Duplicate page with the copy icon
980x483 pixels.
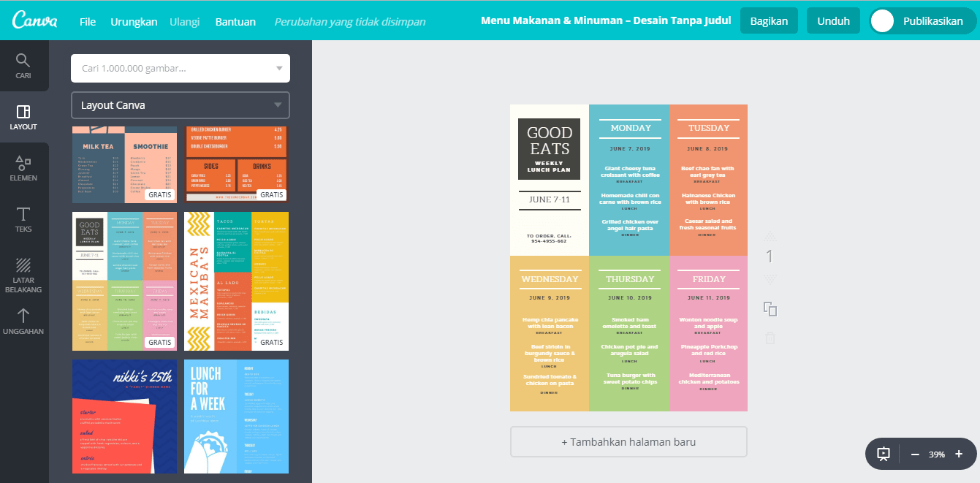coord(770,309)
